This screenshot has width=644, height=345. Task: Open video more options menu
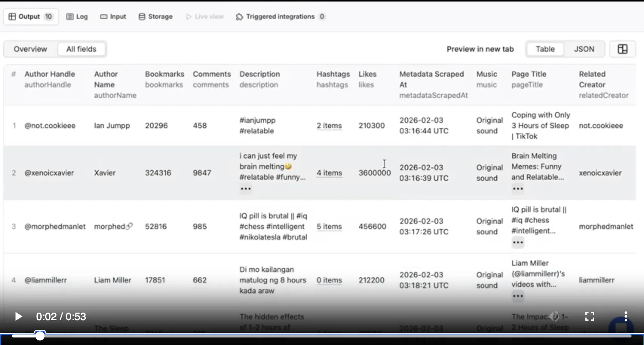626,316
